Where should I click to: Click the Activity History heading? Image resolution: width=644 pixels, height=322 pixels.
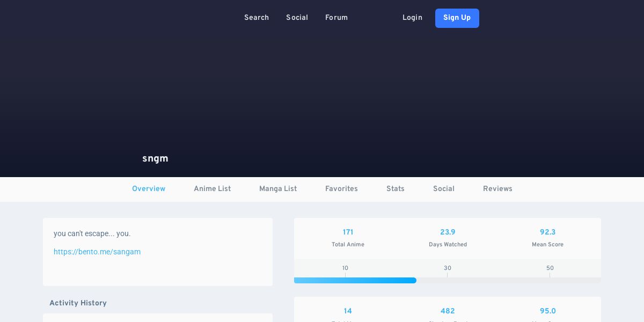[78, 303]
